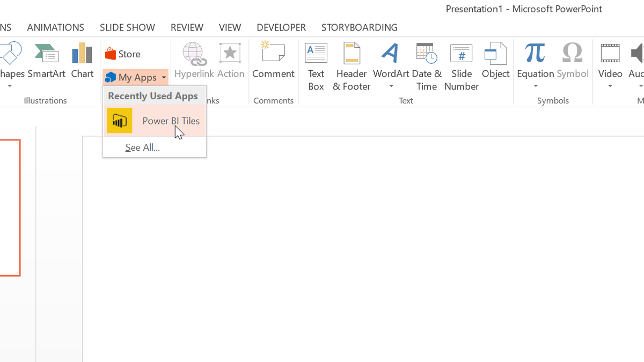Screen dimensions: 644x362
Task: Switch to the VIEW tab
Action: [230, 27]
